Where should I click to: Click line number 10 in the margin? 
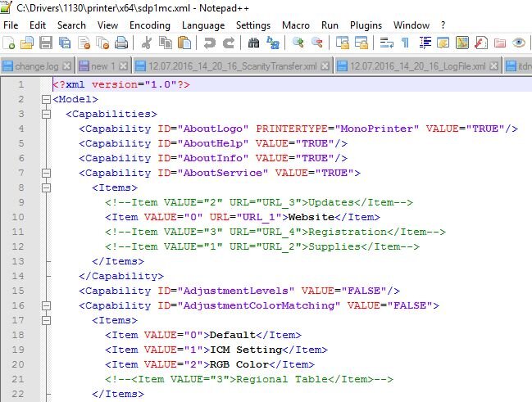(x=18, y=217)
